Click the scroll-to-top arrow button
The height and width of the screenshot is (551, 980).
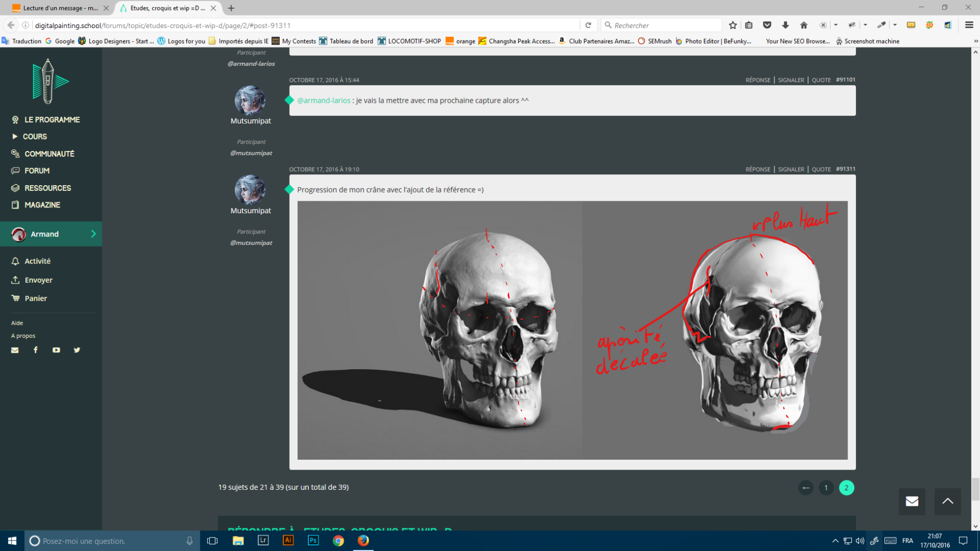click(947, 501)
